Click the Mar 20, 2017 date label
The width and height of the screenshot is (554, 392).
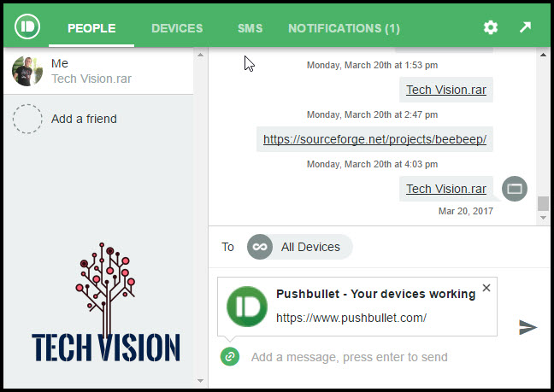click(466, 211)
